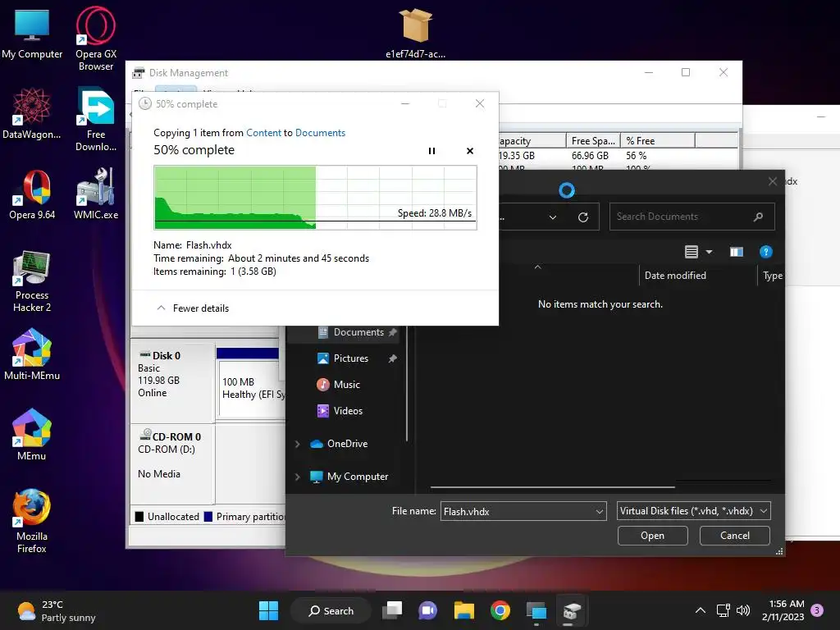Expand the My Computer tree node
The image size is (840, 630).
point(297,477)
